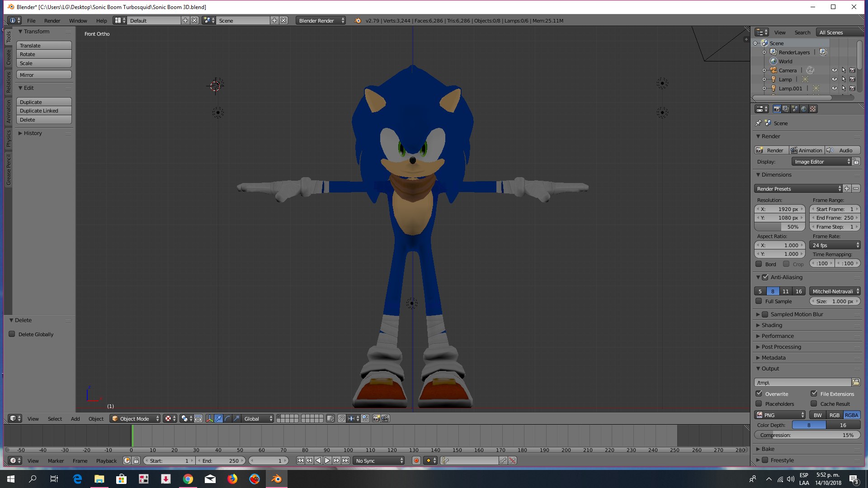Screen dimensions: 868x488
Task: Open the Scene properties tab icon
Action: click(795, 109)
